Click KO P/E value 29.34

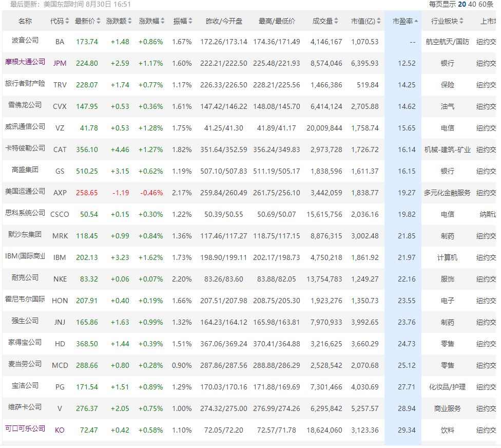pos(407,431)
